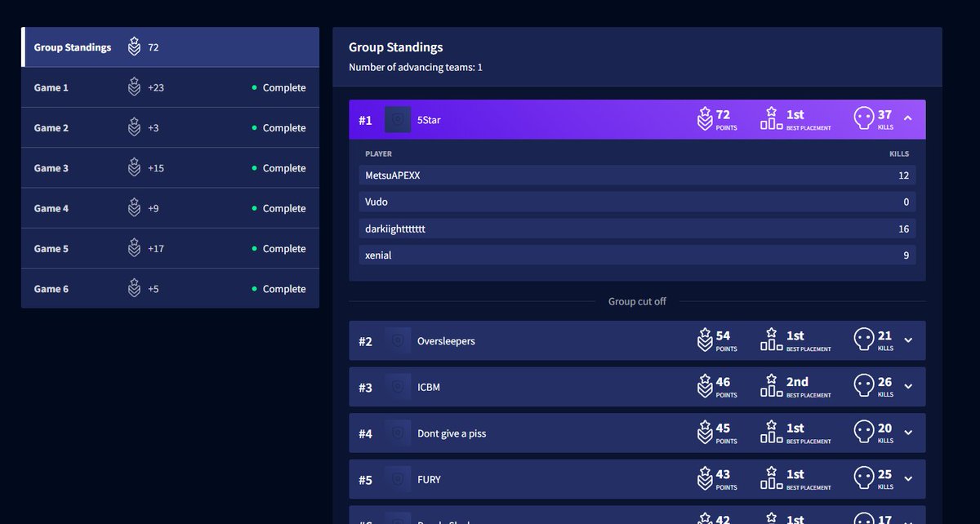Click the 5Star team name
This screenshot has height=524, width=980.
pyautogui.click(x=430, y=119)
